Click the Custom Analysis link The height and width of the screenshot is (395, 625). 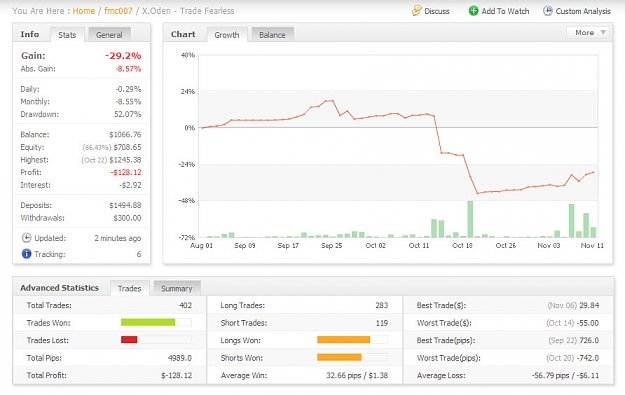[583, 11]
